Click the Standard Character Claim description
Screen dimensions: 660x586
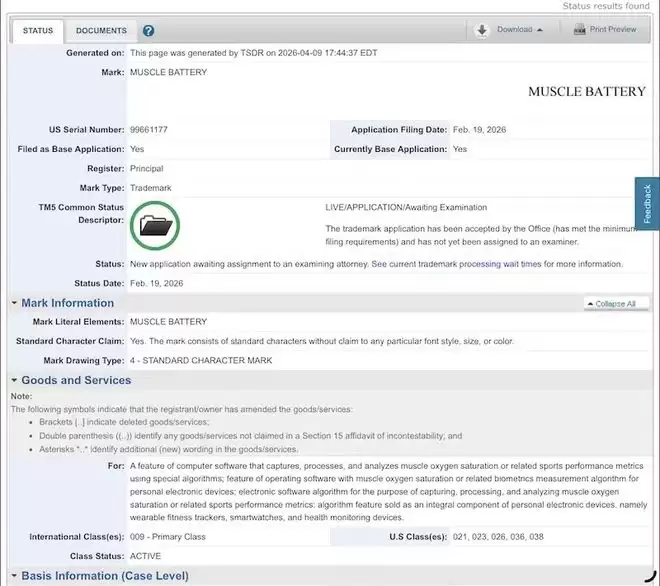322,341
